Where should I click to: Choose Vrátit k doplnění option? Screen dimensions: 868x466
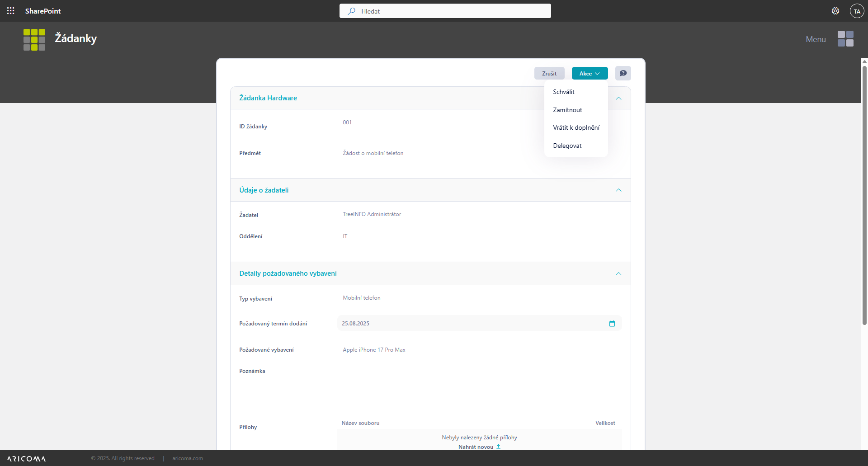coord(576,128)
